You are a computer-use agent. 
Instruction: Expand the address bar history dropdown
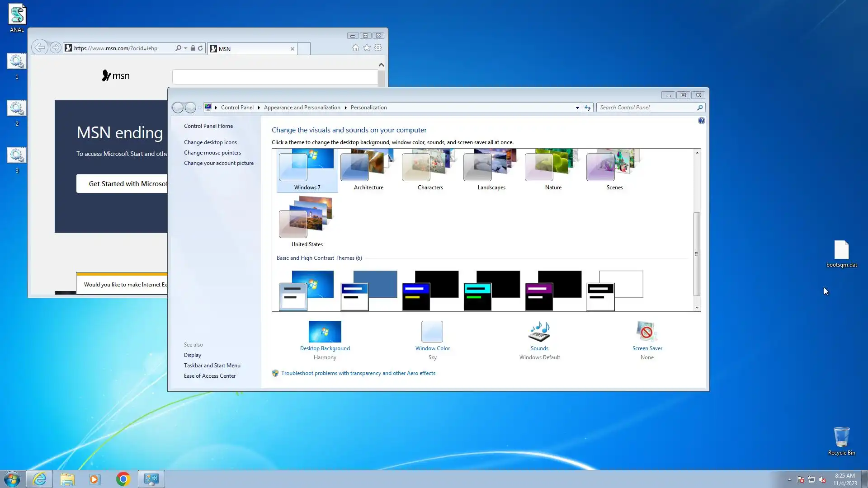click(577, 108)
